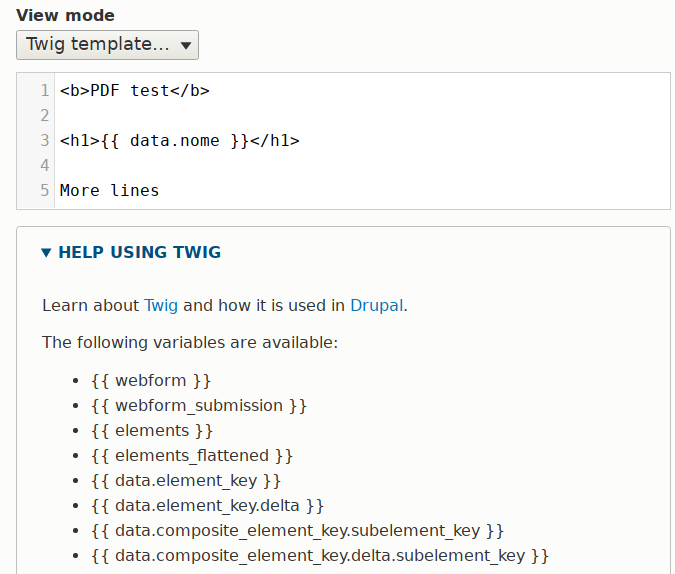Place cursor in data.nome heading line
The height and width of the screenshot is (574, 675).
pyautogui.click(x=179, y=141)
